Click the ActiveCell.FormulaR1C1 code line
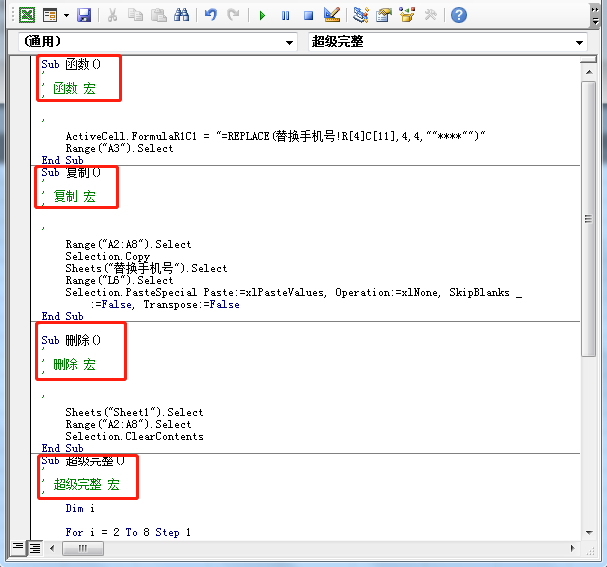 275,136
